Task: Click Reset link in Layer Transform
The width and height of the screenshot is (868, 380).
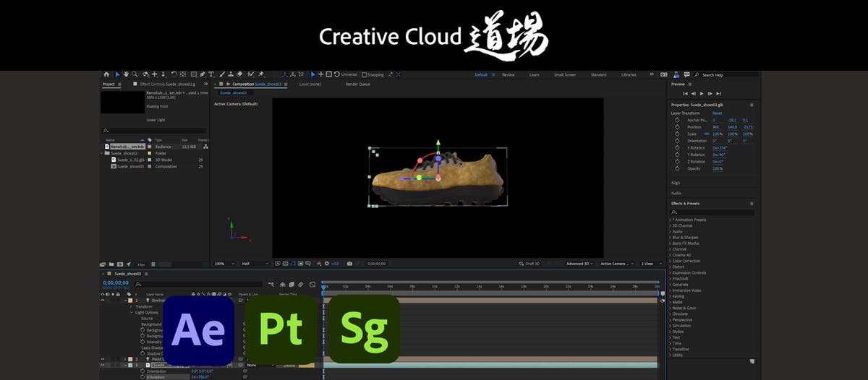Action: (717, 113)
